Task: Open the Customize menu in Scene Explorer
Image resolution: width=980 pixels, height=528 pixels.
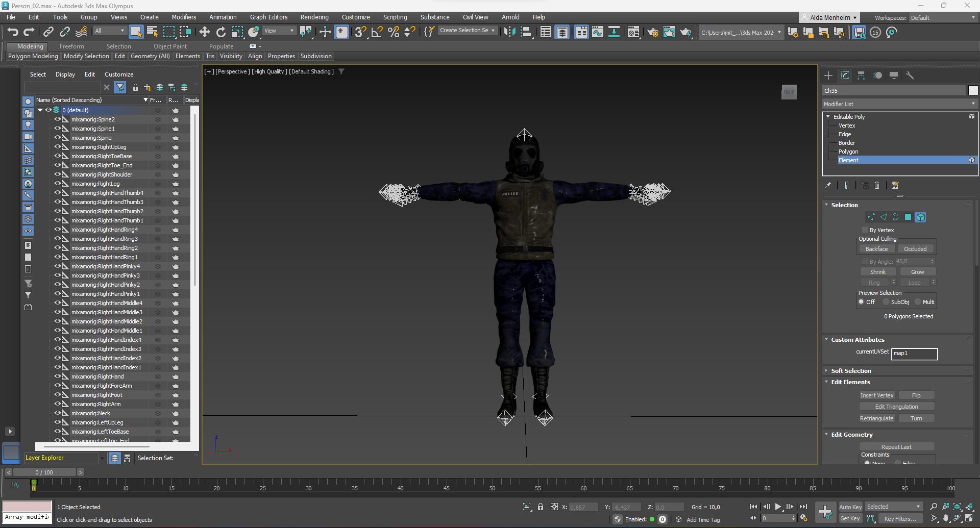Action: point(119,74)
